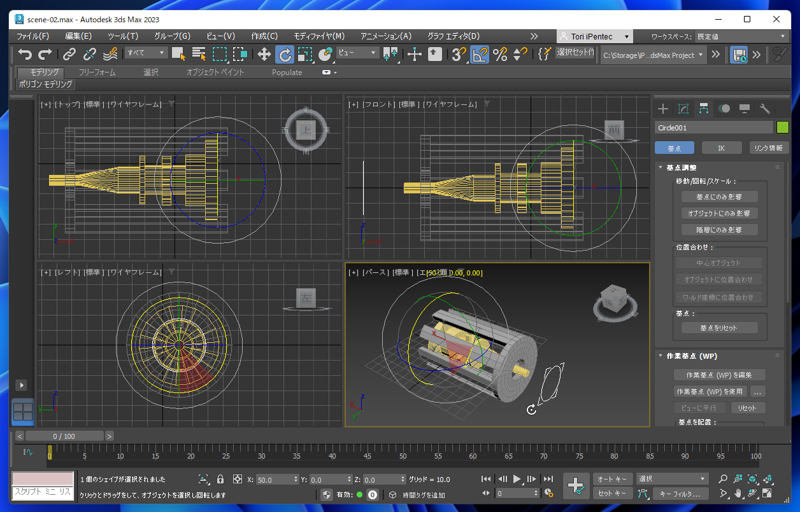Open the Modify command panel tab
Viewport: 800px width, 512px height.
pos(683,109)
